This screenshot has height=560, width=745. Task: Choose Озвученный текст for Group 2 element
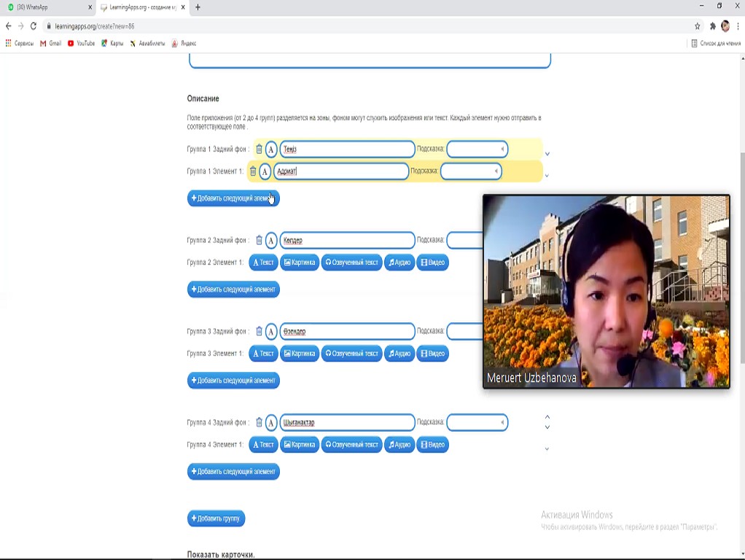click(x=352, y=262)
